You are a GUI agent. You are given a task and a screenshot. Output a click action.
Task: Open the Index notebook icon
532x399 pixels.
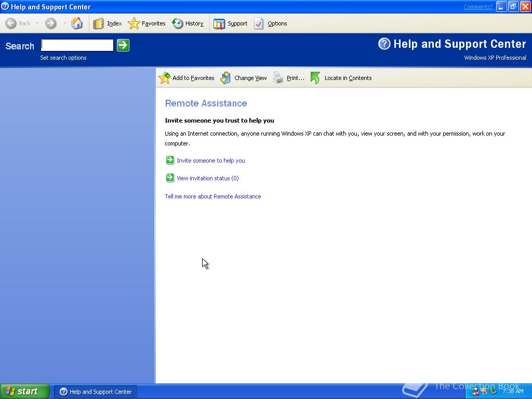pyautogui.click(x=98, y=23)
